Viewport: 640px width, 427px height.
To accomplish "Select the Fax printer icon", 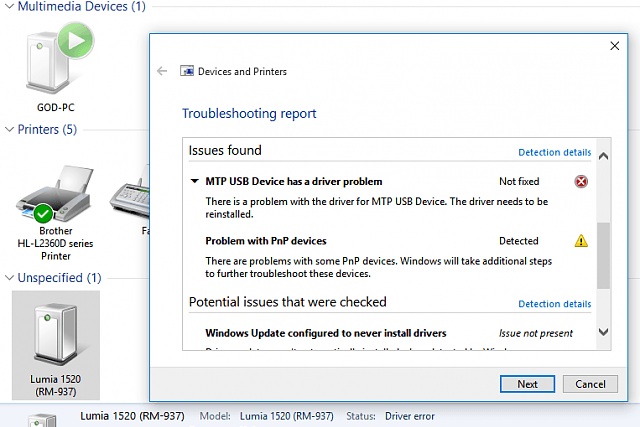I will click(130, 193).
